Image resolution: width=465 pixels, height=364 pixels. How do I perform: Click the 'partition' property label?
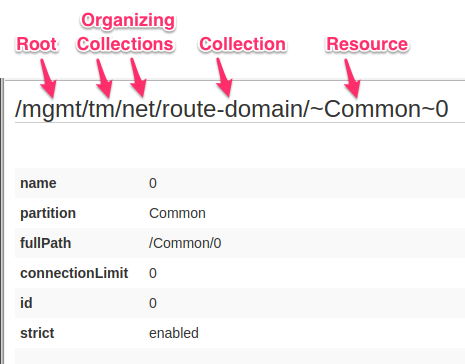48,213
